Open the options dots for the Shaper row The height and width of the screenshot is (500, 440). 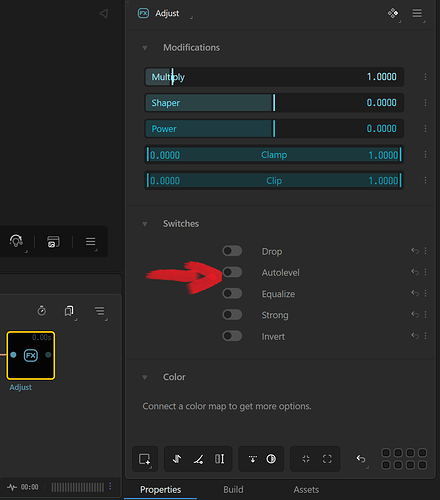[x=425, y=103]
